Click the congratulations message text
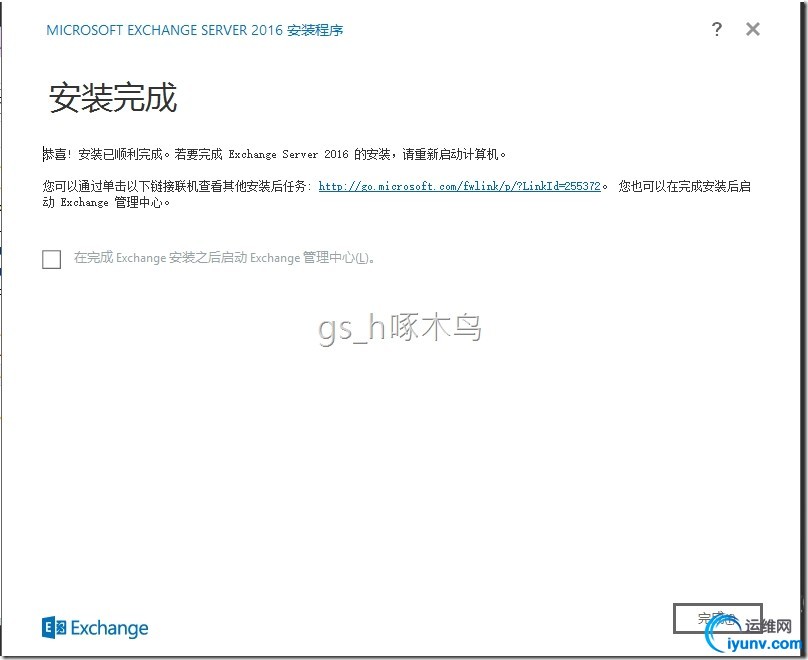808x660 pixels. click(274, 154)
